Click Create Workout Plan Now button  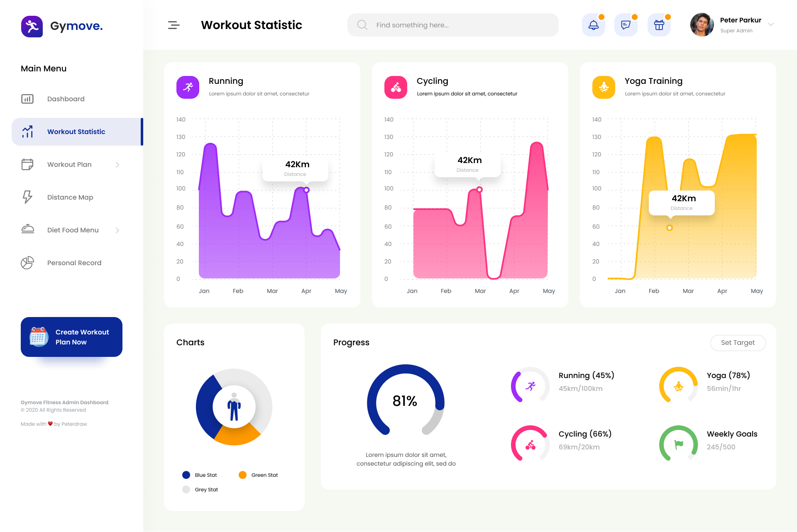pos(71,337)
